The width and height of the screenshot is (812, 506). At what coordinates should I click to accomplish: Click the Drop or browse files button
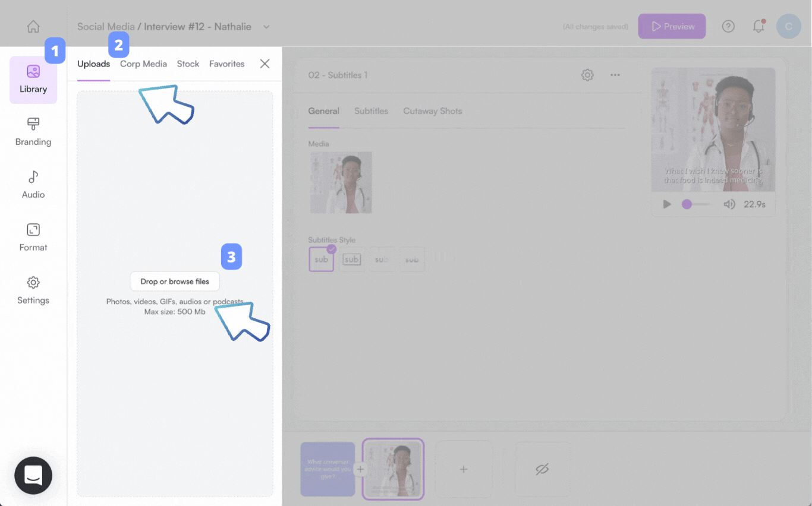(175, 282)
